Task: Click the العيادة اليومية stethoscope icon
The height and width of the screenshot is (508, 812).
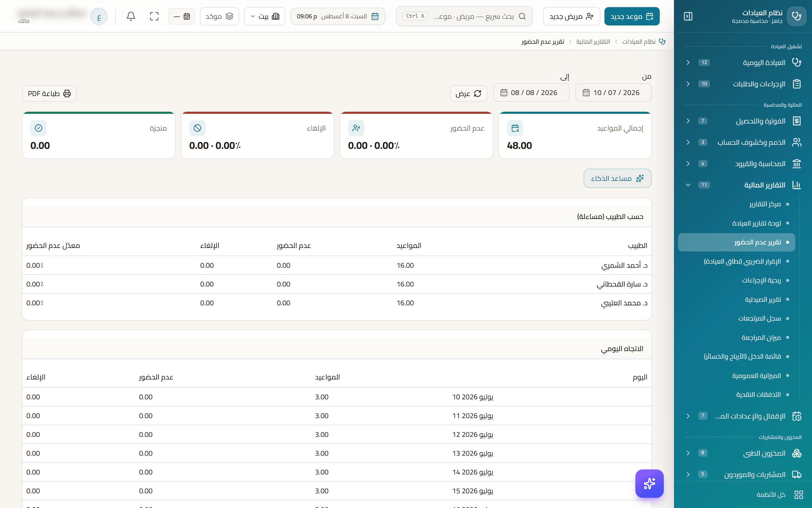Action: tap(796, 63)
